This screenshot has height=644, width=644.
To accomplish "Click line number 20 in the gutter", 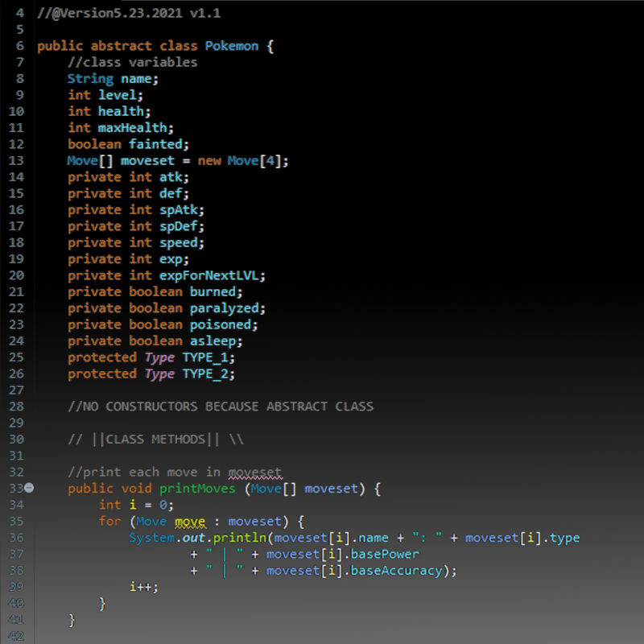I will [16, 275].
